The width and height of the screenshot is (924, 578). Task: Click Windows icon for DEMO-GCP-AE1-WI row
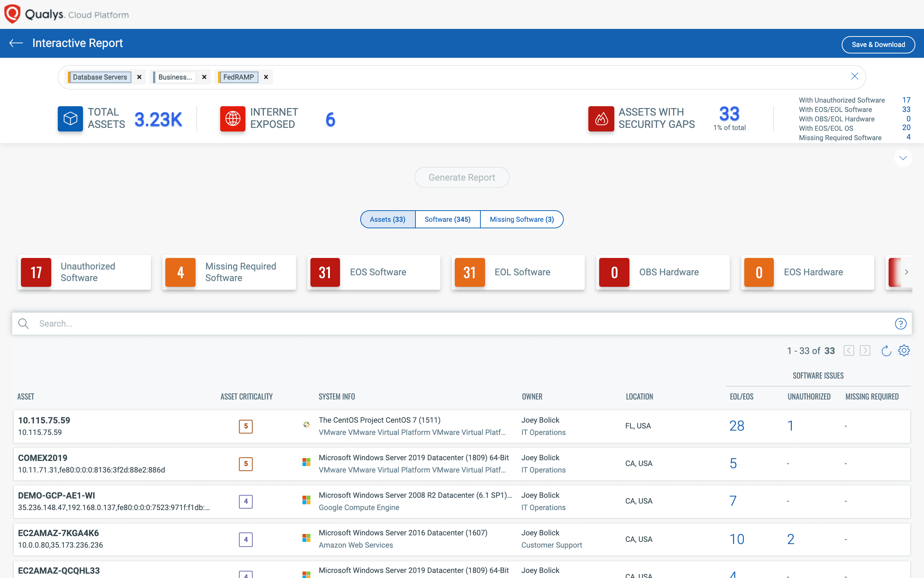[306, 500]
